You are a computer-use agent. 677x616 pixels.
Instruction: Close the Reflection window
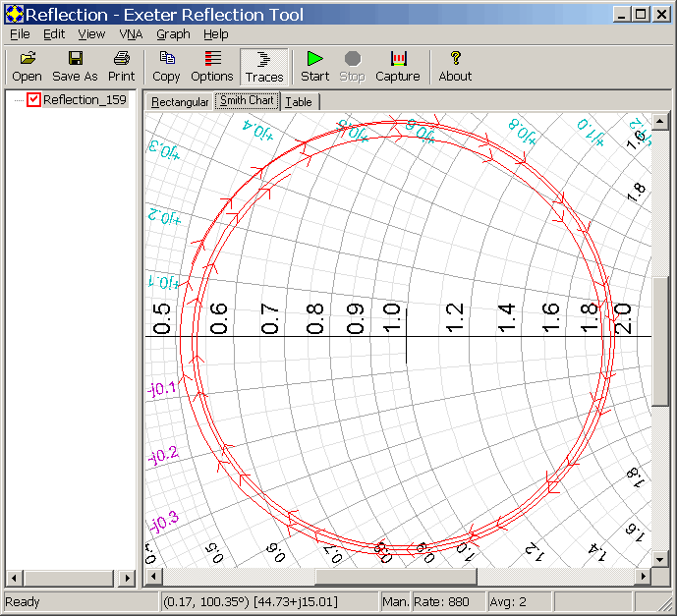661,15
